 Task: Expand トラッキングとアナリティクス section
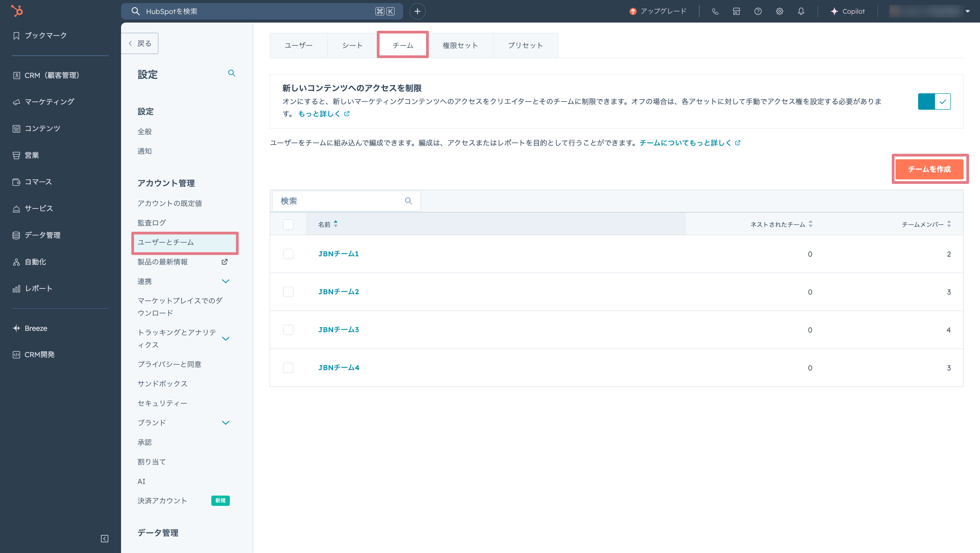(226, 339)
